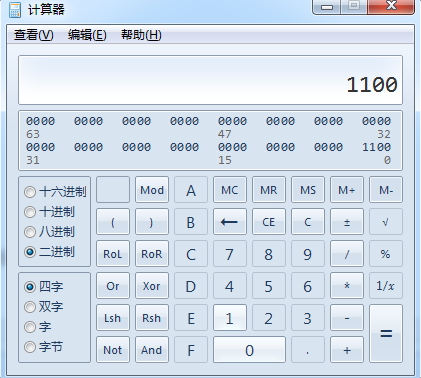Open the 编辑(E) Edit menu
Screen dimensions: 421x378
87,35
